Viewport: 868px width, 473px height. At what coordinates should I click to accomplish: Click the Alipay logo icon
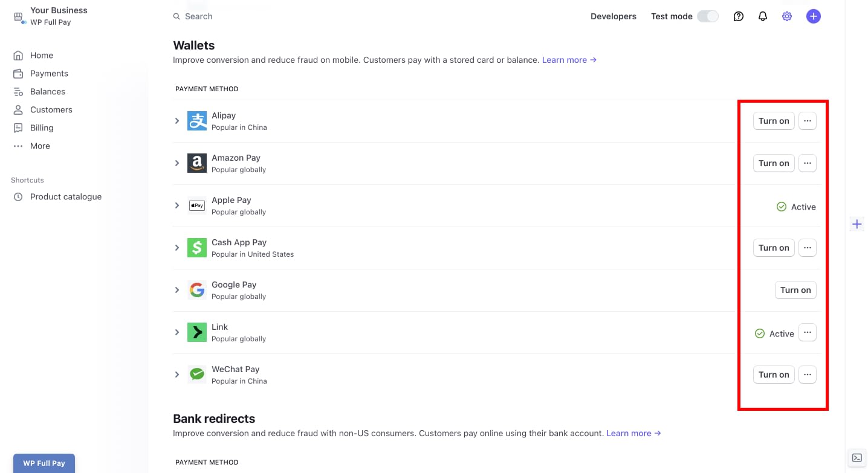click(197, 121)
